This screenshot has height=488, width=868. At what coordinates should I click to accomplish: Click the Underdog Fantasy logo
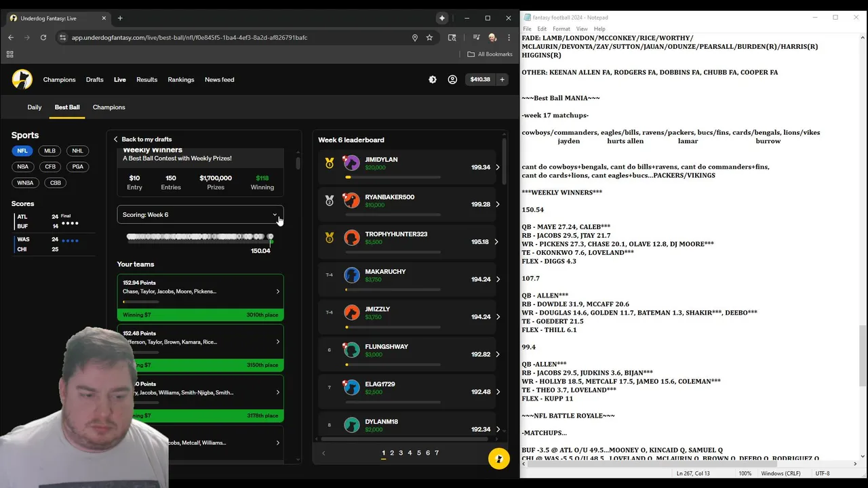(x=22, y=79)
